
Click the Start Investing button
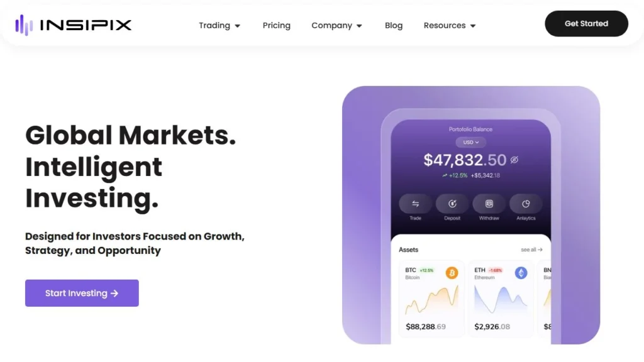click(x=82, y=293)
